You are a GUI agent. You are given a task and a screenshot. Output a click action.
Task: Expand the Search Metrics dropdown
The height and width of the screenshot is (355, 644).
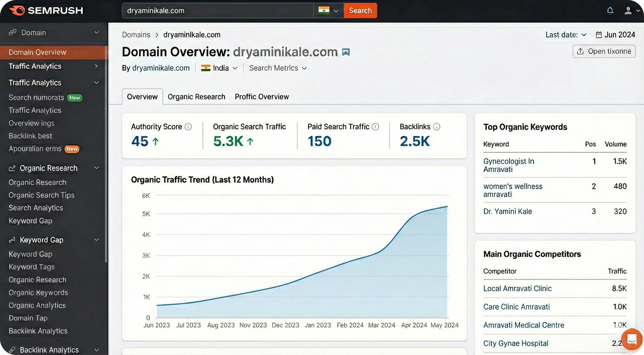278,68
